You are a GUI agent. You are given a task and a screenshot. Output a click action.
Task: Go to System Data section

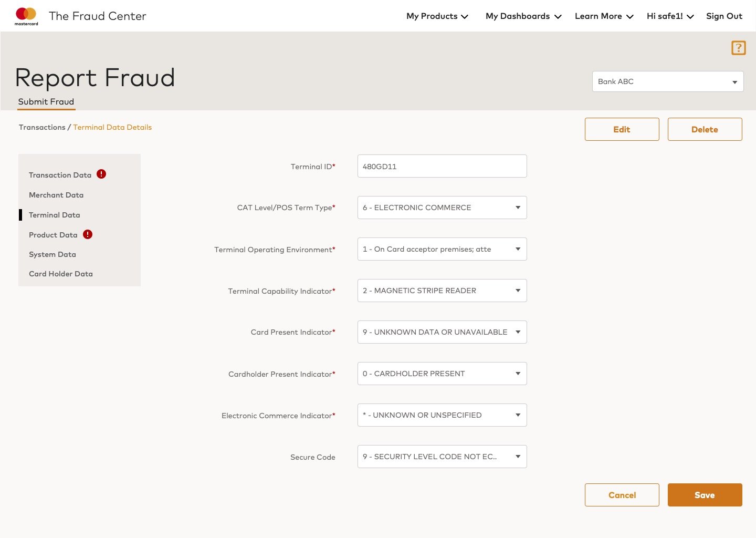coord(52,254)
